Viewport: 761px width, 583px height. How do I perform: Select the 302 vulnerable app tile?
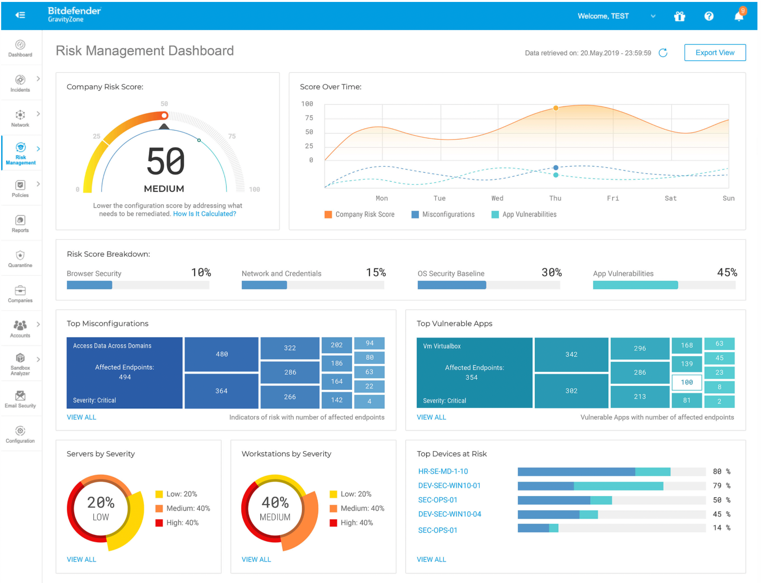tap(571, 391)
